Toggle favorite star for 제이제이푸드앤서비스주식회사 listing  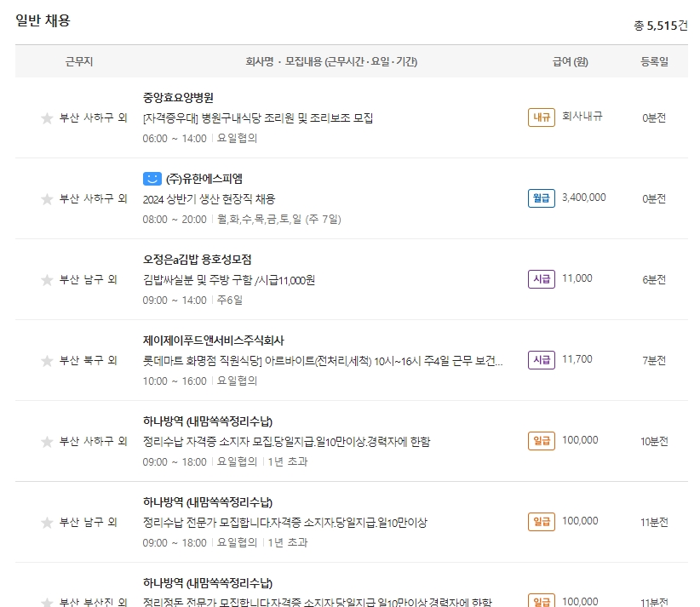pyautogui.click(x=46, y=360)
